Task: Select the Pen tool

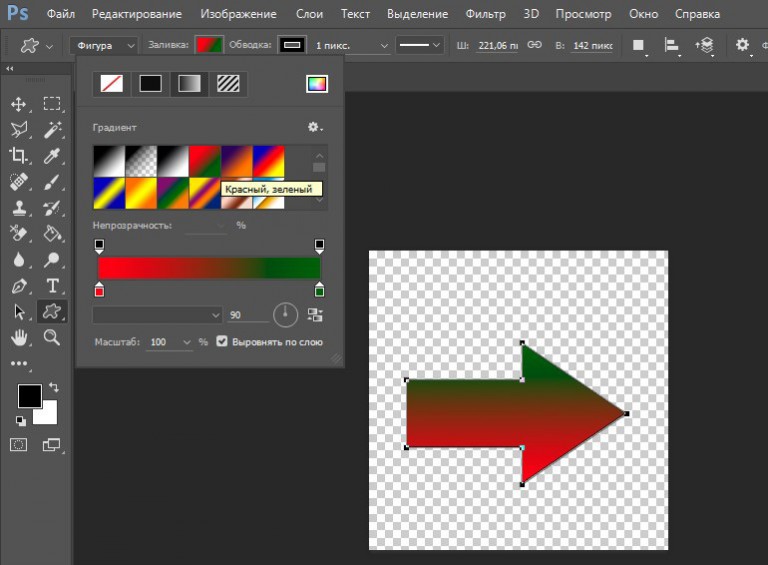Action: [19, 285]
